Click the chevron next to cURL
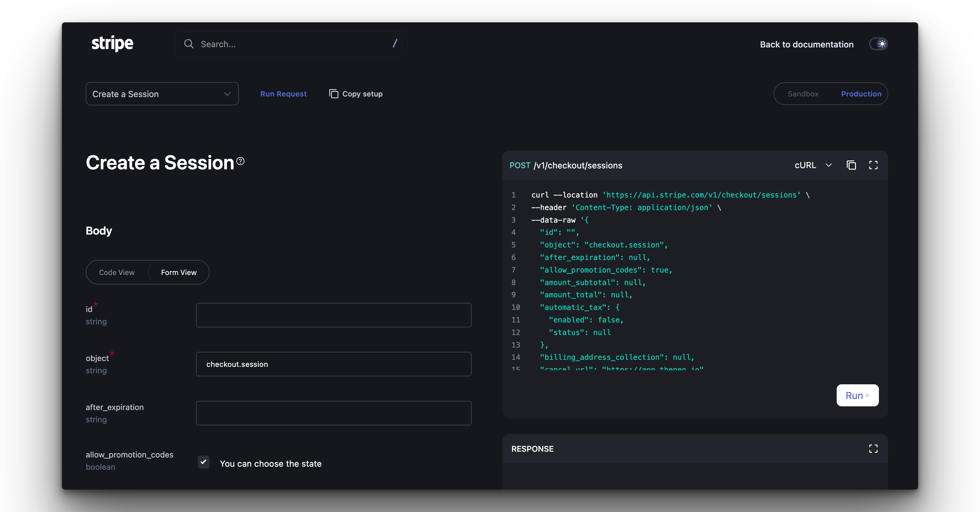Screen dimensions: 980x512 pyautogui.click(x=829, y=165)
